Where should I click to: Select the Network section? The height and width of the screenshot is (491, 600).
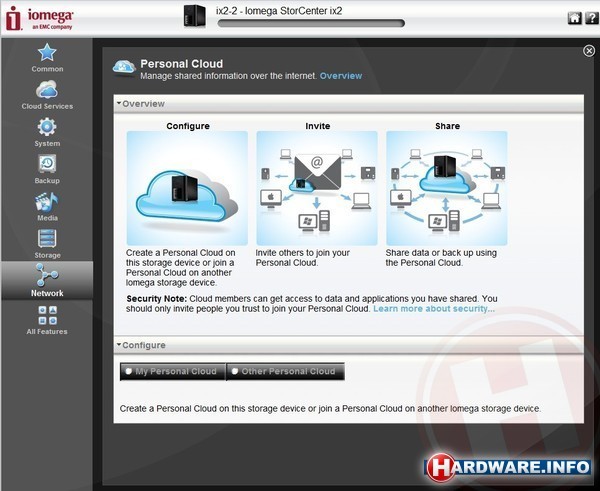tap(47, 281)
